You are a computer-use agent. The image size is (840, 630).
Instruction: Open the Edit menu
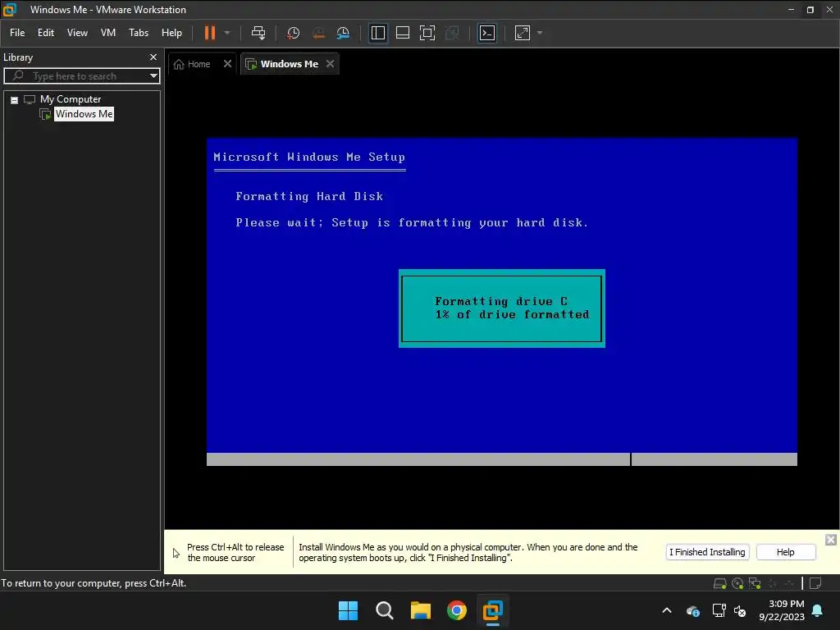[x=46, y=33]
